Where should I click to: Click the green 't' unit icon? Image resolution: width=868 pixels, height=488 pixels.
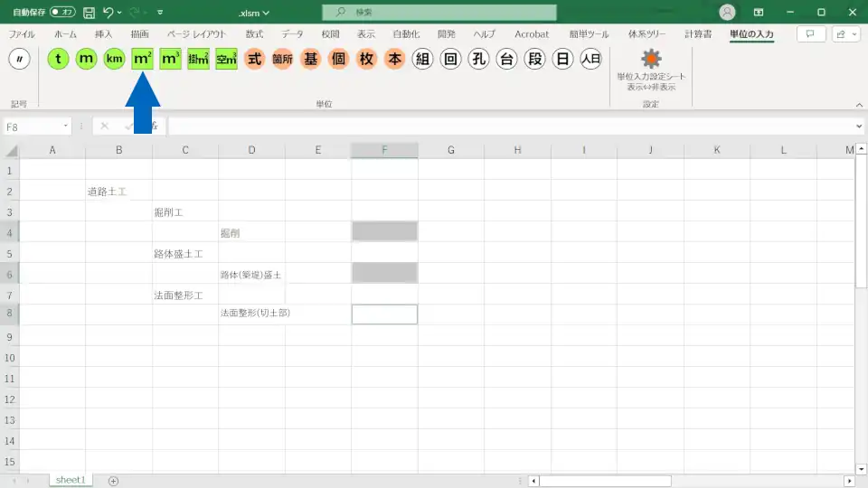click(x=58, y=59)
